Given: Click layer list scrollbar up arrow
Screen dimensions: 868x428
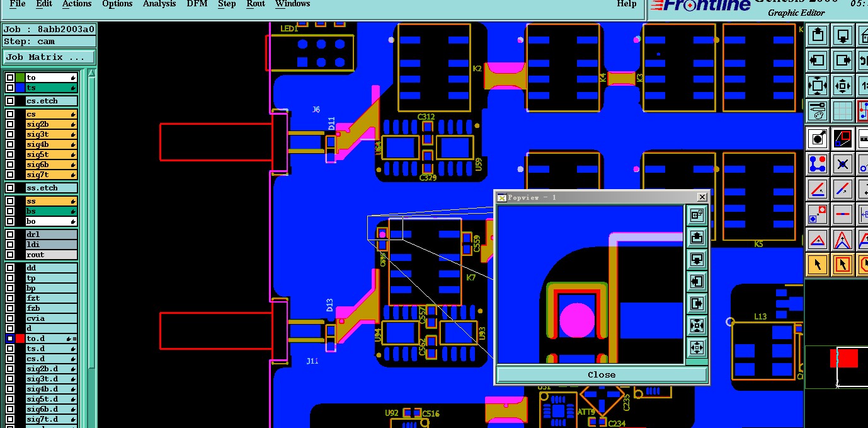Looking at the screenshot, I should tap(92, 73).
